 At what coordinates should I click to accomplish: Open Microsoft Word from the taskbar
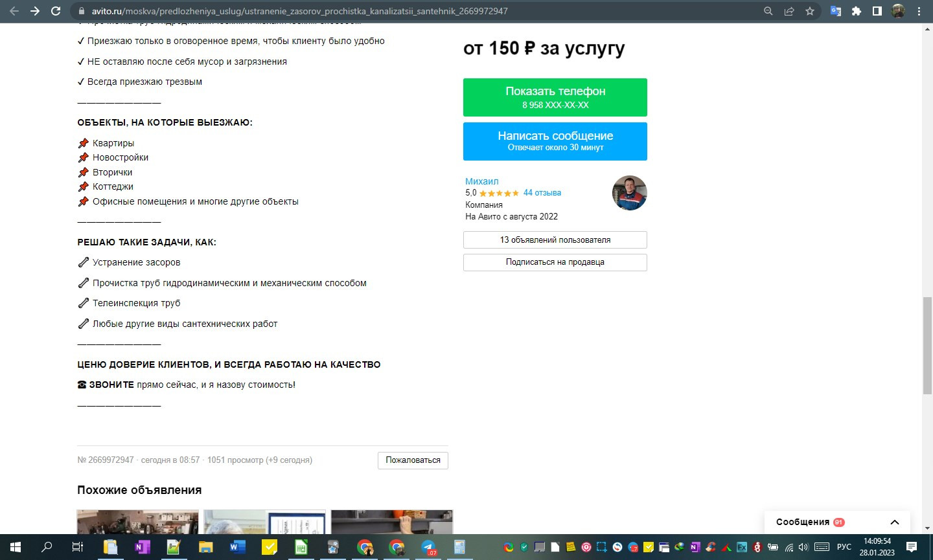[237, 547]
